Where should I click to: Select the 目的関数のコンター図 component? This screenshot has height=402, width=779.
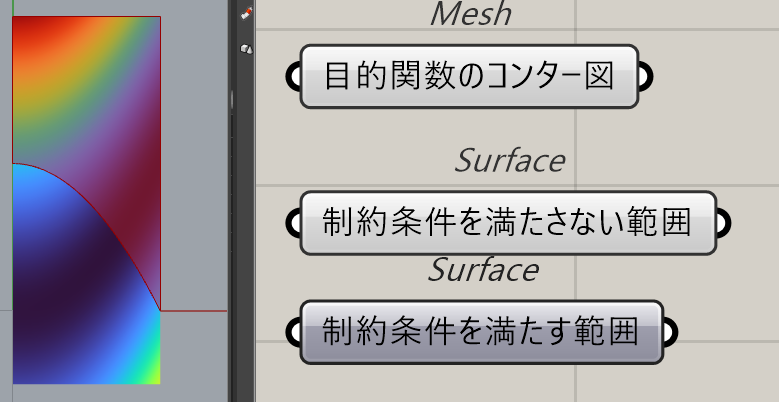point(469,76)
